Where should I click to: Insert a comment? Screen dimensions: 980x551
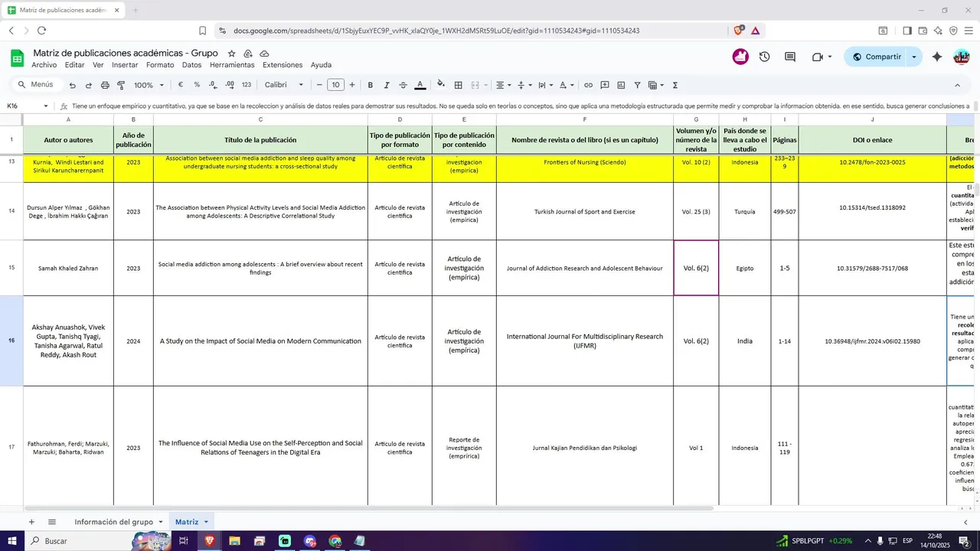tap(605, 85)
